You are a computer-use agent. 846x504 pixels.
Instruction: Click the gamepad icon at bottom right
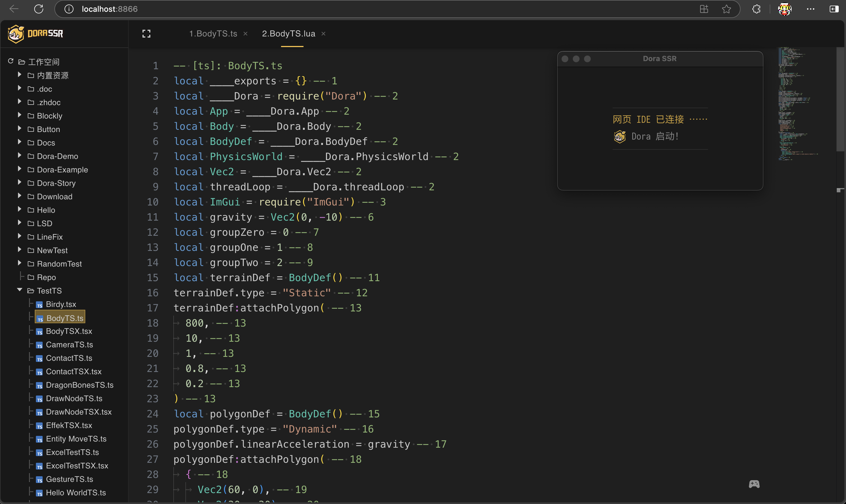754,484
